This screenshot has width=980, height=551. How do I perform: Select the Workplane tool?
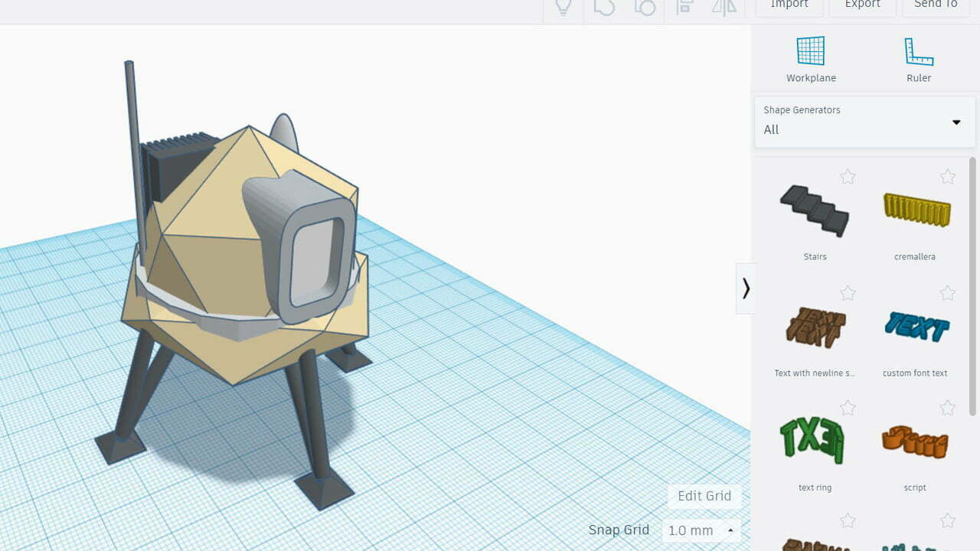tap(811, 60)
